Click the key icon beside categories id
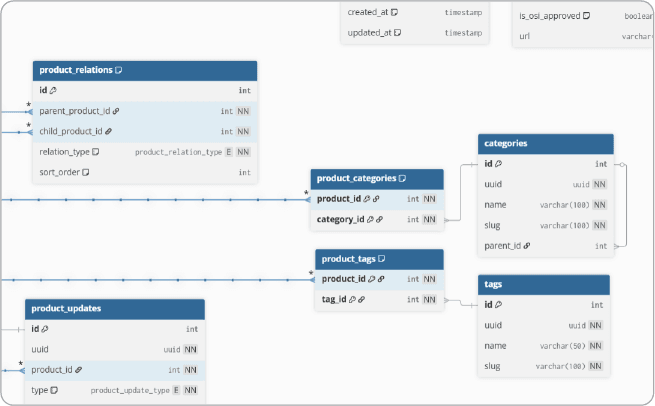 click(x=498, y=164)
